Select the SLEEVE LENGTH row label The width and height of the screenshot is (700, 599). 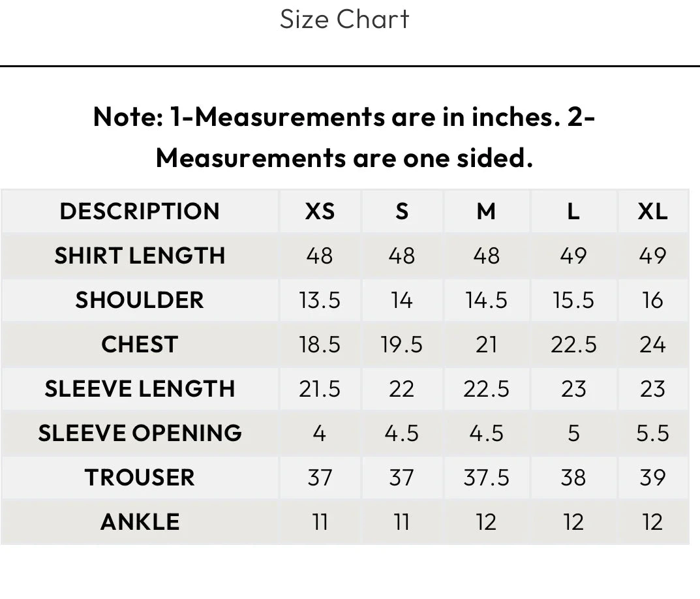click(140, 389)
